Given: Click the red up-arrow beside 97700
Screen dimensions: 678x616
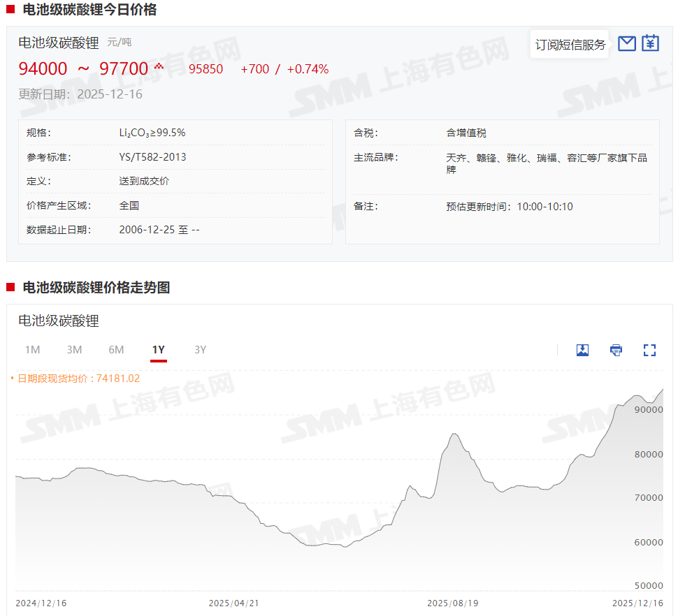Looking at the screenshot, I should [x=159, y=66].
